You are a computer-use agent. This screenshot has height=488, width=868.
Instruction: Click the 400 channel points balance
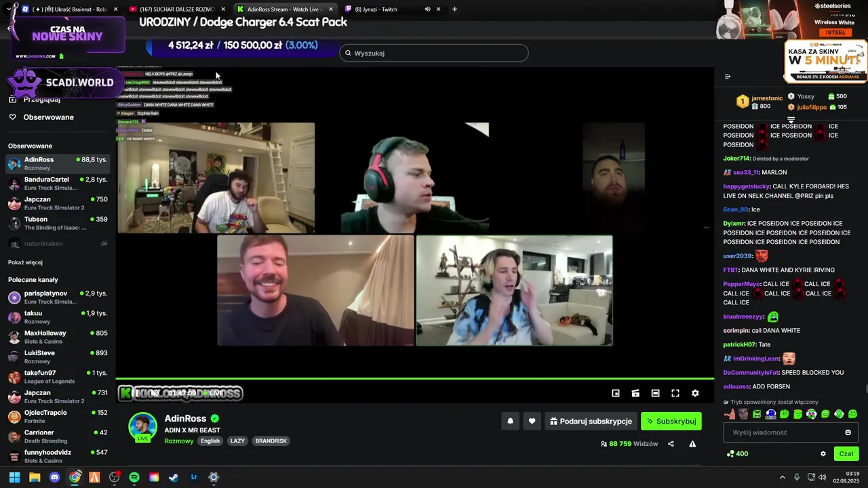(x=737, y=453)
